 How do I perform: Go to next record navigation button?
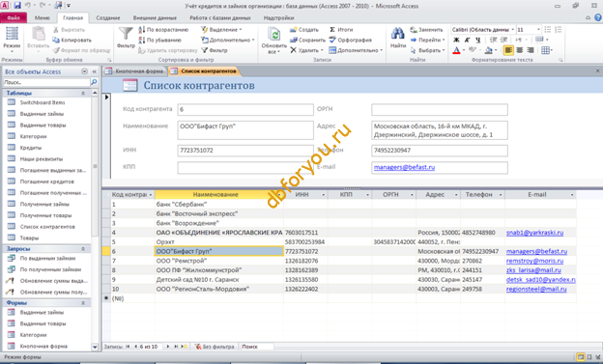coord(168,347)
